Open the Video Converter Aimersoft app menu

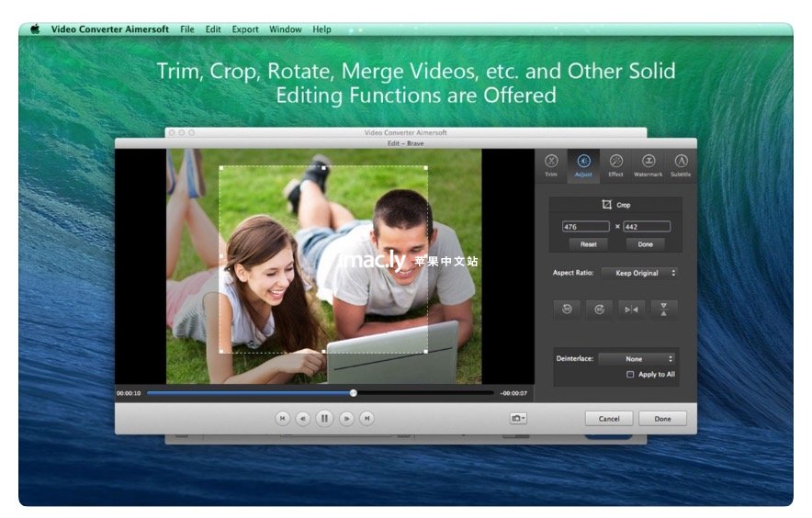point(110,29)
